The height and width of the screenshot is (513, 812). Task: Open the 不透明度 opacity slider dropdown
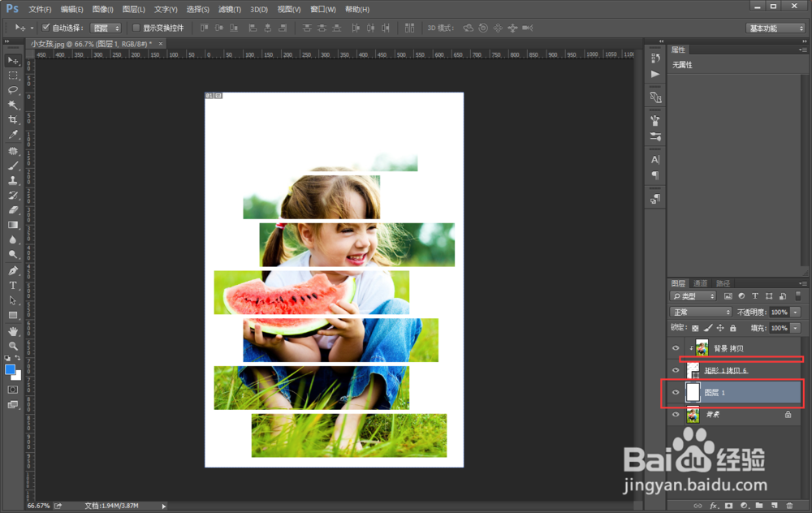pos(796,313)
